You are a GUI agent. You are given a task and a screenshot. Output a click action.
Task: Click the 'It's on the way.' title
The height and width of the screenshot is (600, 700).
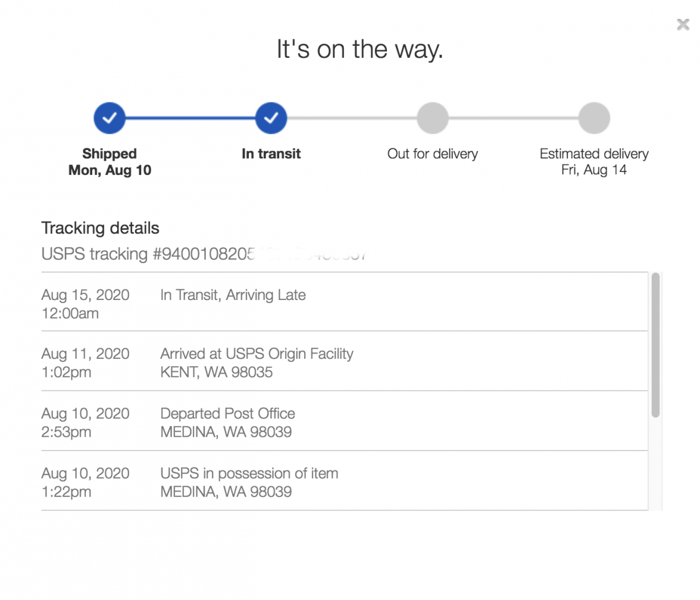pos(360,49)
